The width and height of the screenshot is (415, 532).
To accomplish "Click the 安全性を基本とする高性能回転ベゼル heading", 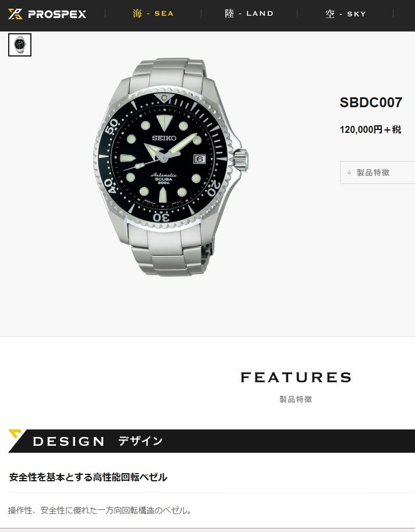I will (x=88, y=477).
